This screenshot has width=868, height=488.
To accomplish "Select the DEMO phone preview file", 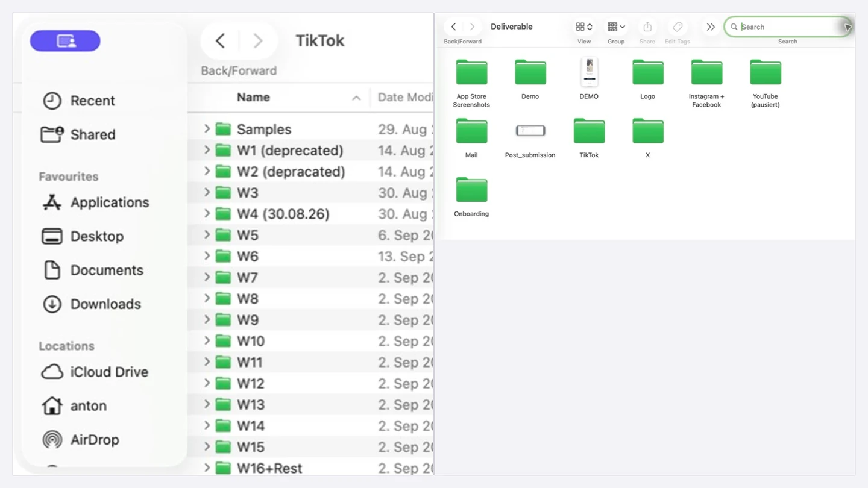I will point(589,79).
